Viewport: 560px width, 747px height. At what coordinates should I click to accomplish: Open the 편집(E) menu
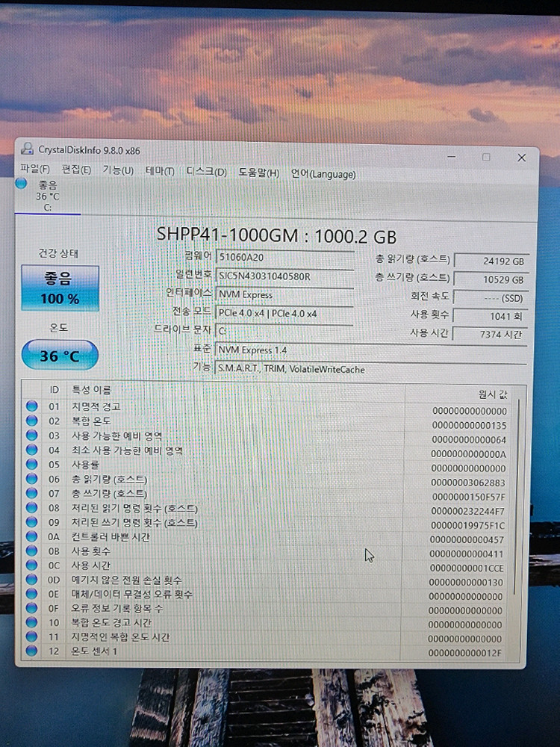(x=76, y=170)
